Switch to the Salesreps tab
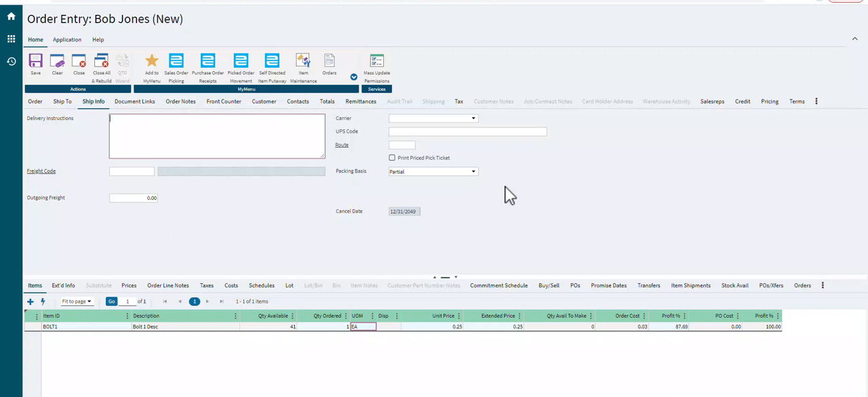 click(712, 102)
